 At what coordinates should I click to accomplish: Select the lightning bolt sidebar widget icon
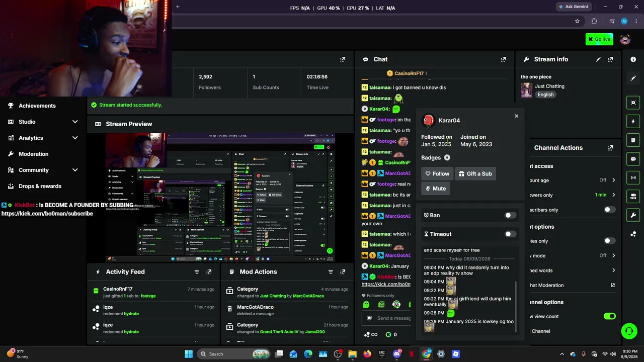pos(633,121)
